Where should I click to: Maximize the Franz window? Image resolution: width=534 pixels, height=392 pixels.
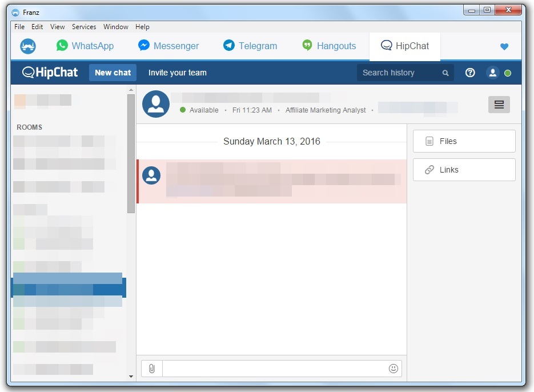click(487, 10)
